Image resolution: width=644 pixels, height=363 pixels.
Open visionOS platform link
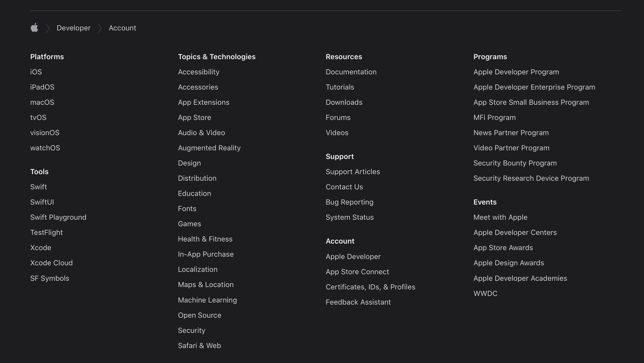(45, 133)
